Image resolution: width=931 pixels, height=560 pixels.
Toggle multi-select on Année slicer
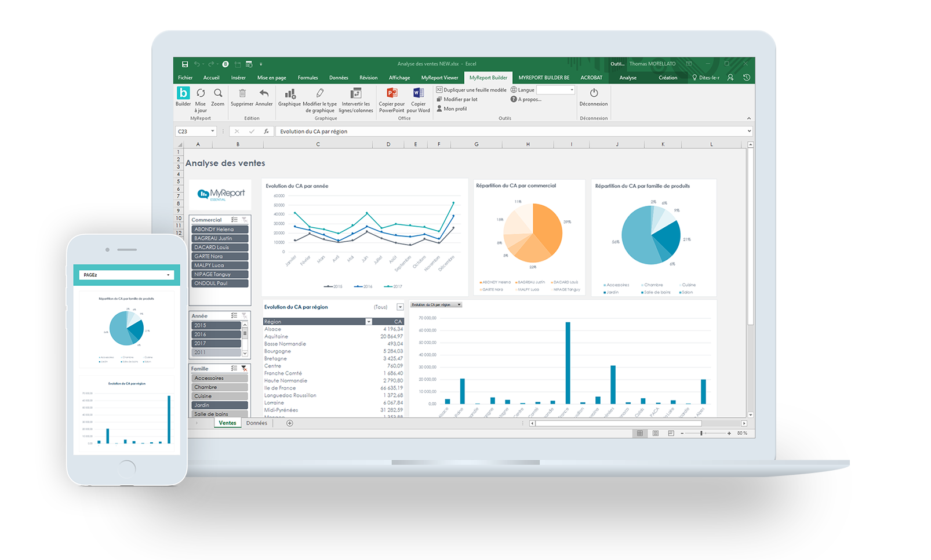tap(234, 316)
